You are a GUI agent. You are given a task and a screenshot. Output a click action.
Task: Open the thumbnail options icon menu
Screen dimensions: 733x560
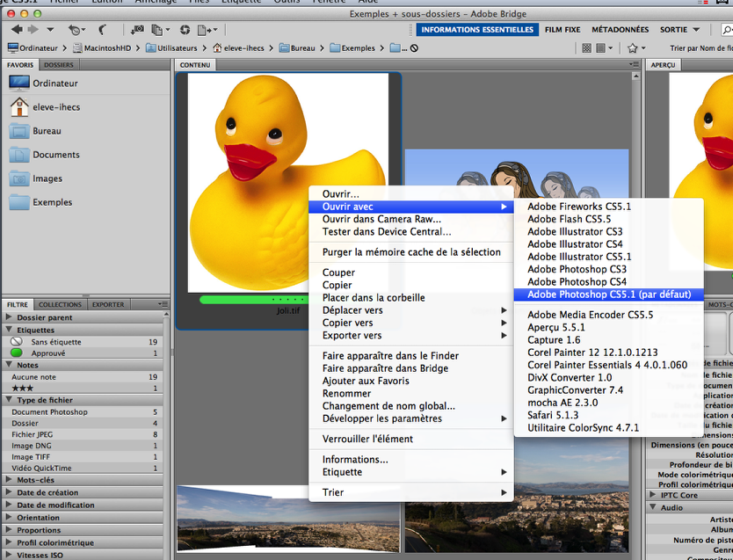point(604,47)
